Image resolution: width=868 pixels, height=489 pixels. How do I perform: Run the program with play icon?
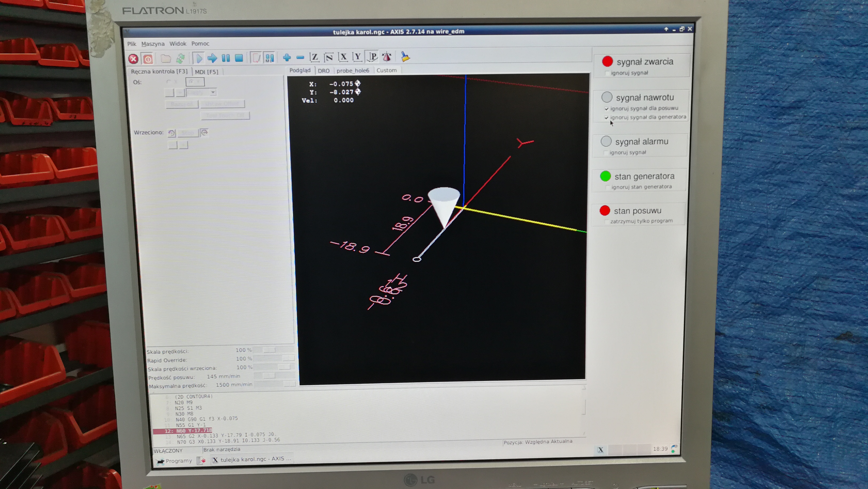point(198,58)
